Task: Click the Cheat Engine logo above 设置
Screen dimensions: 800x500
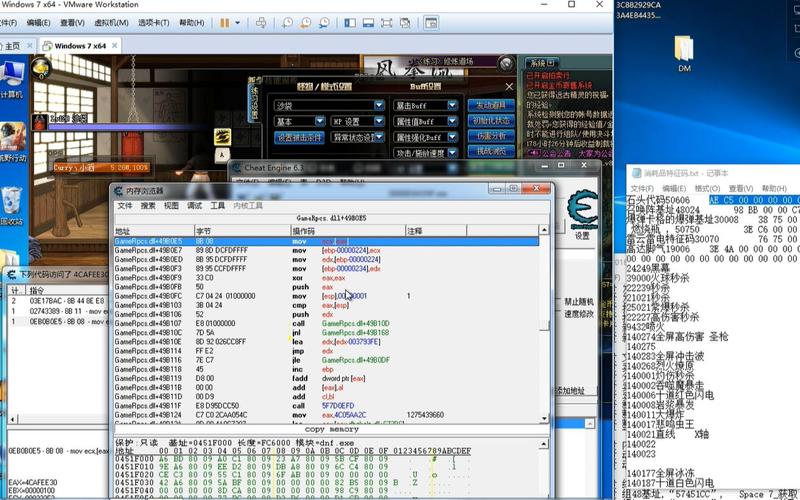Action: 583,209
